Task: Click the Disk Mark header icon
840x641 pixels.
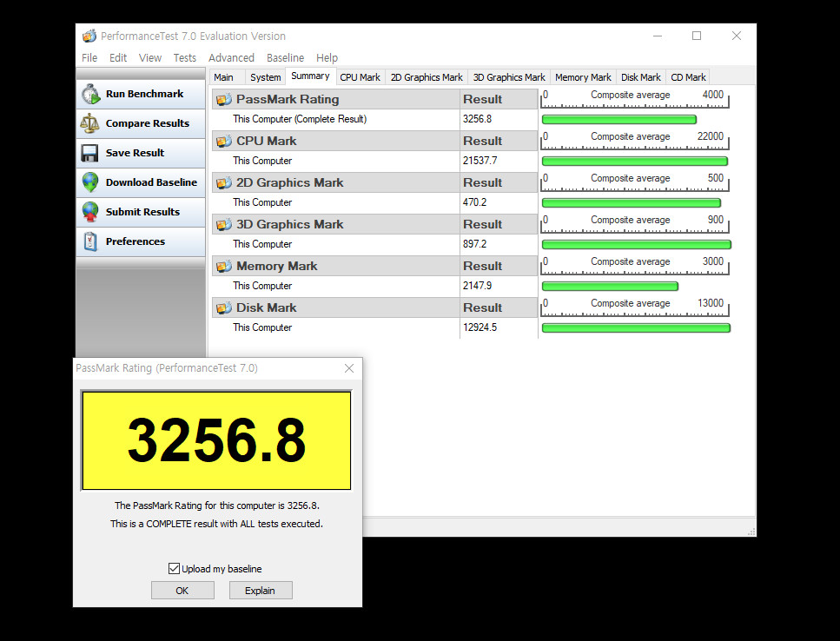Action: click(x=223, y=308)
